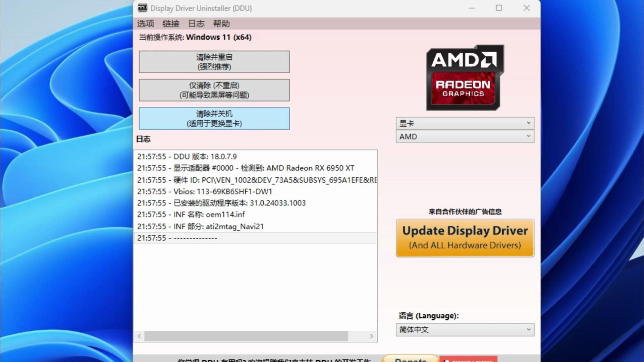
Task: Click 仅清除 (不重启) button
Action: (x=214, y=90)
